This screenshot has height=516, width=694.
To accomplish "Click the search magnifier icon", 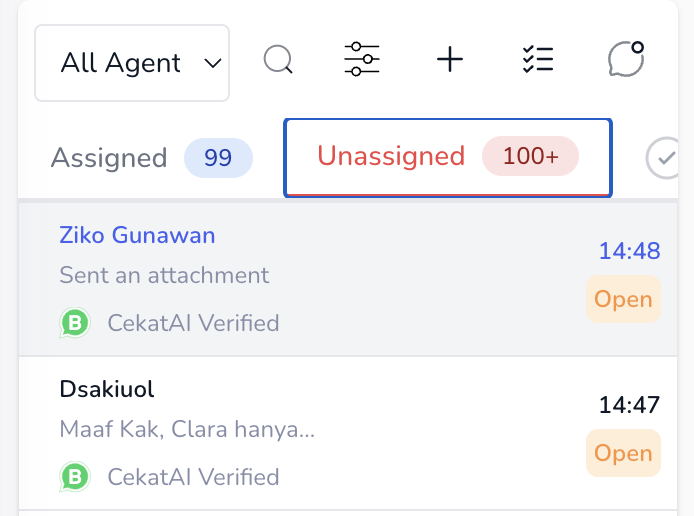I will [278, 60].
